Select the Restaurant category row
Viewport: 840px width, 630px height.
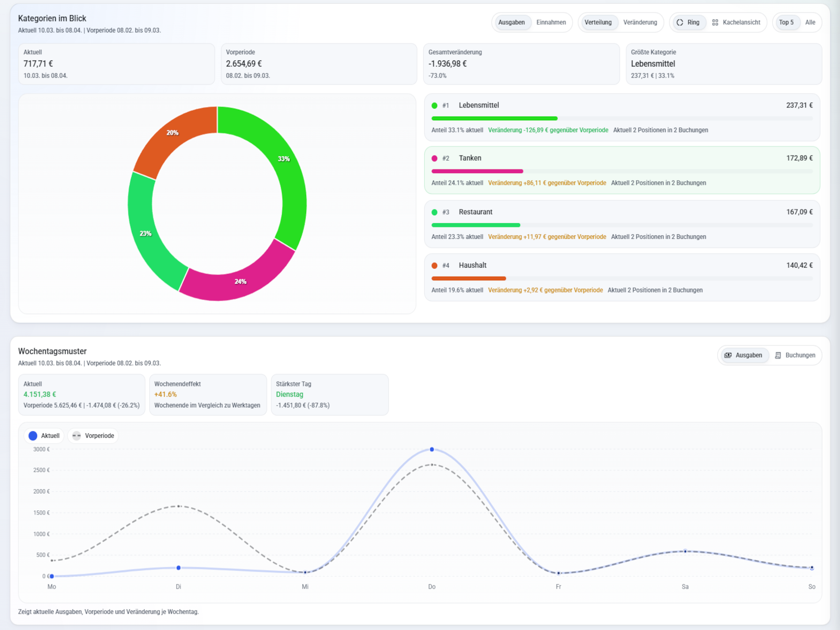click(622, 224)
